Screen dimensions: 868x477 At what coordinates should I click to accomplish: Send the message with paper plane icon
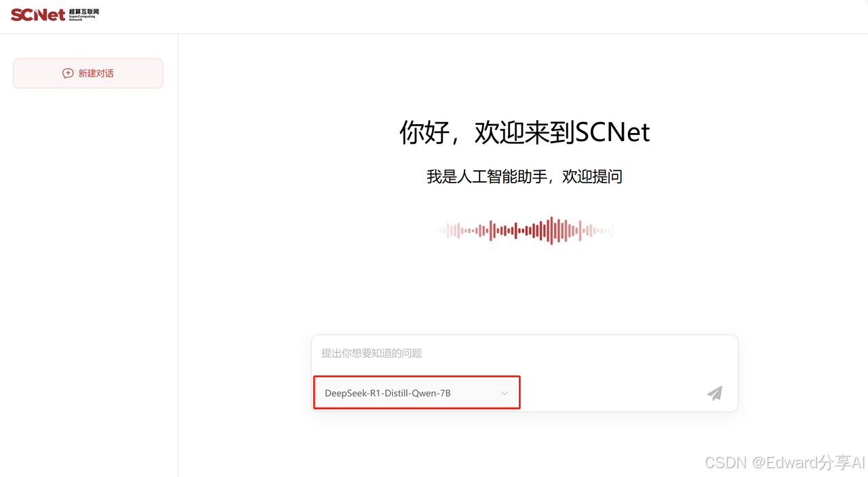(715, 393)
